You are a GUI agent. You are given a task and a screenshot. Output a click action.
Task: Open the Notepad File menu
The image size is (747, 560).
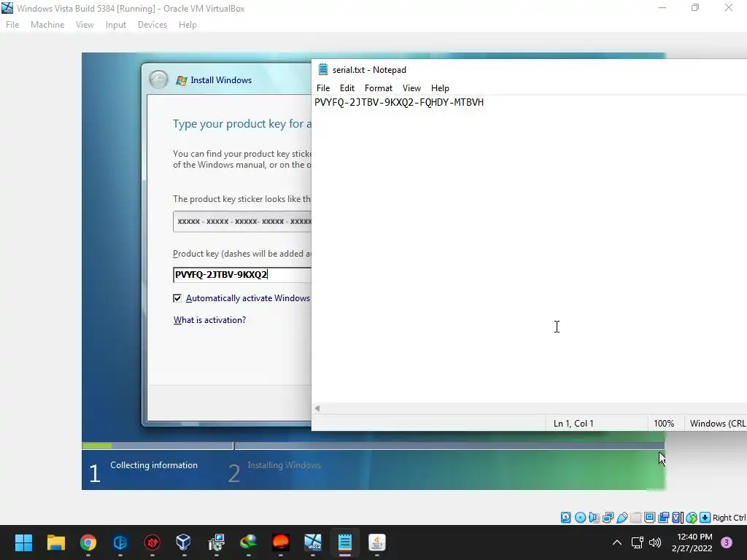tap(323, 88)
